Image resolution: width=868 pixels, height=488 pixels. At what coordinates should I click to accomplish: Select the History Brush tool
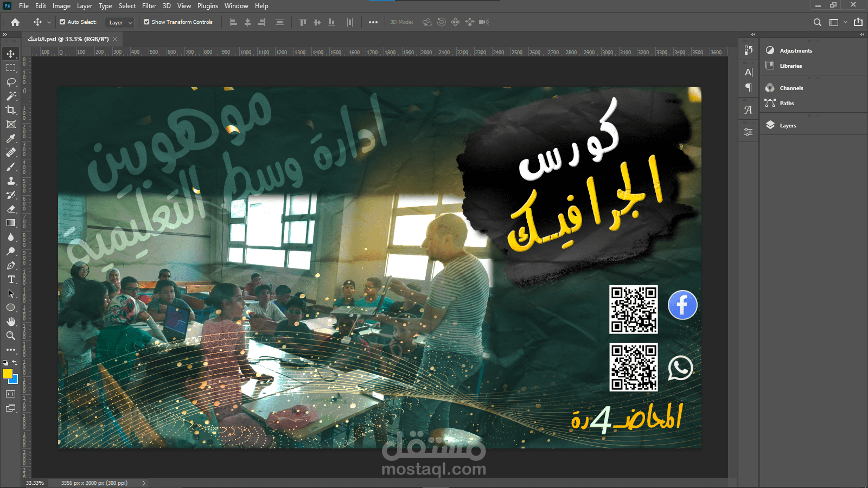pyautogui.click(x=11, y=195)
